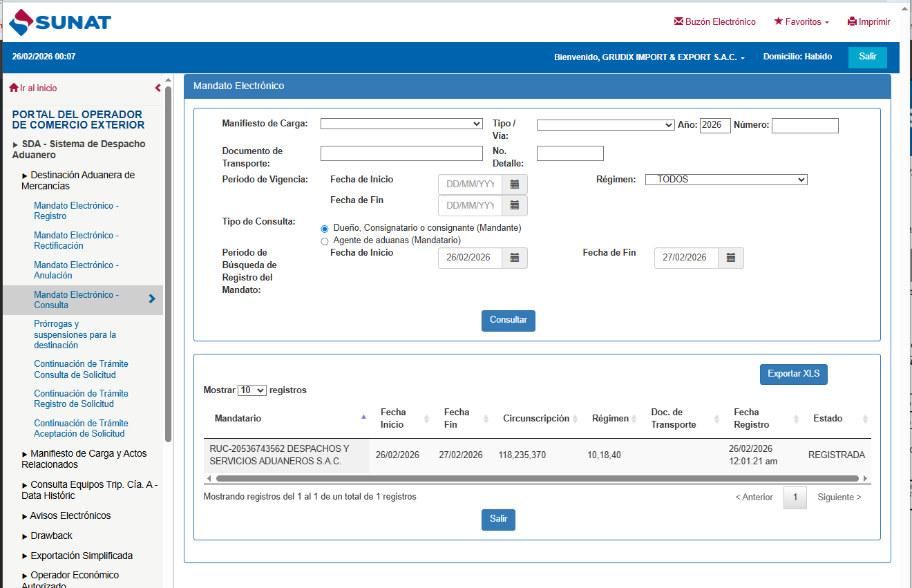
Task: Click the Salir button below the table
Action: coord(498,520)
